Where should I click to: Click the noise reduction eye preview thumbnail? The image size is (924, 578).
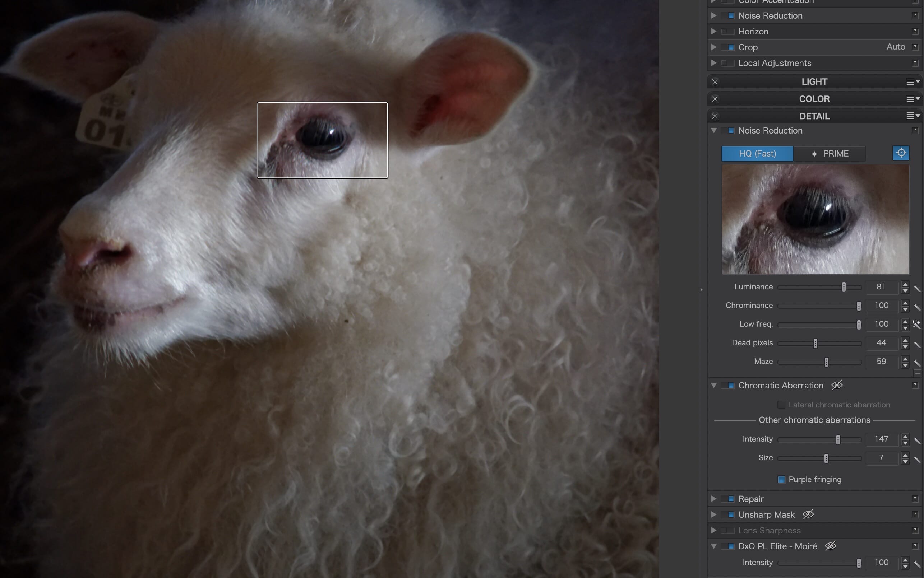click(x=815, y=219)
